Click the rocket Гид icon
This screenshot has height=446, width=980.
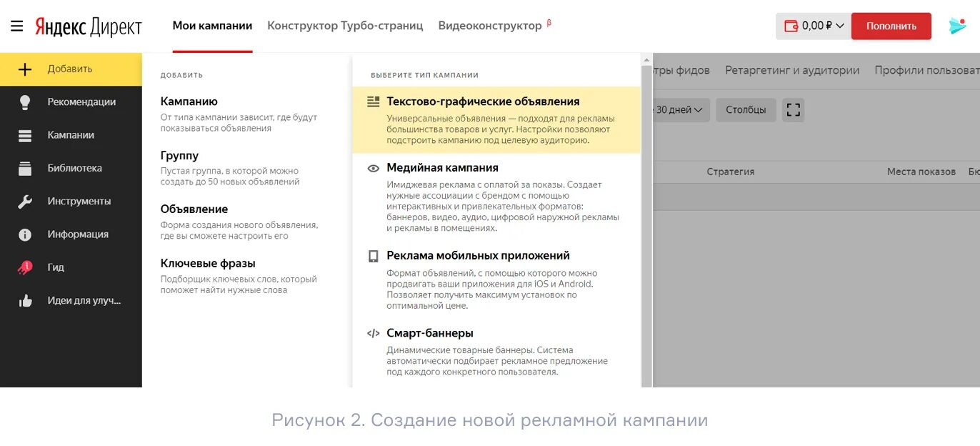[x=25, y=267]
